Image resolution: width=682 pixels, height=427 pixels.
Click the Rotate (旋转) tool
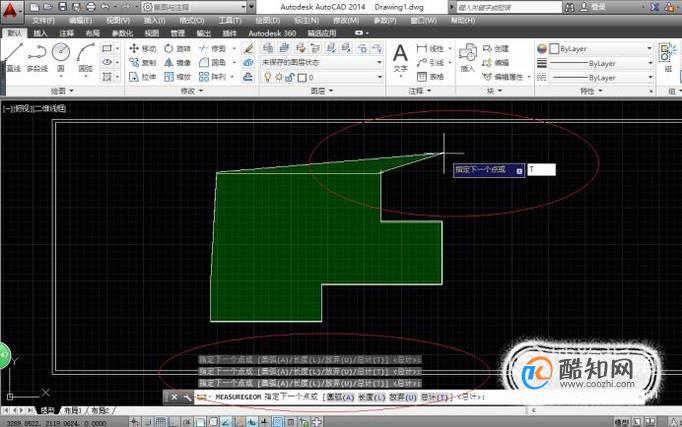178,49
